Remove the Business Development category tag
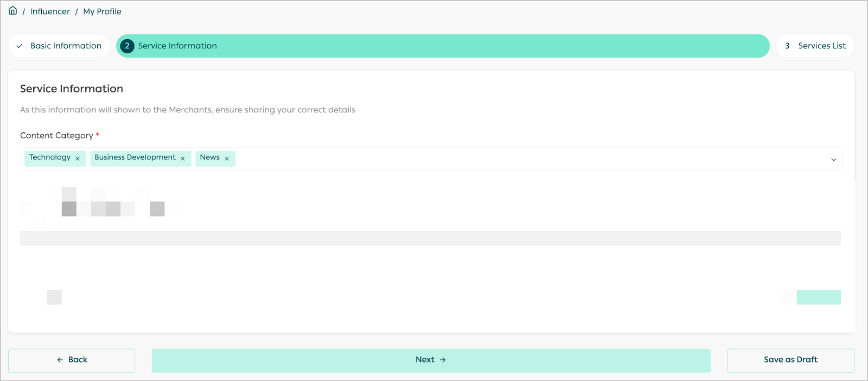868x381 pixels. 183,158
